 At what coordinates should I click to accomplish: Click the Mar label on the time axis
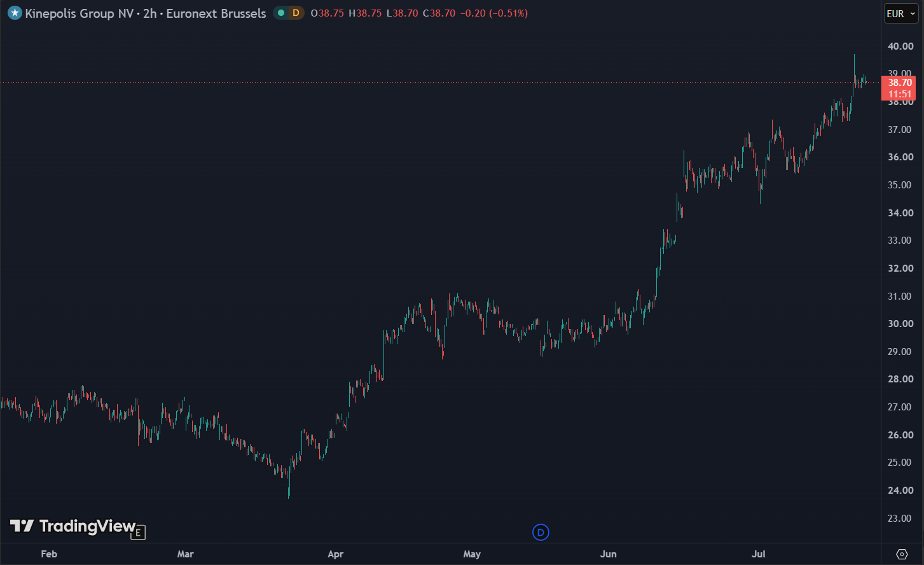pyautogui.click(x=186, y=554)
